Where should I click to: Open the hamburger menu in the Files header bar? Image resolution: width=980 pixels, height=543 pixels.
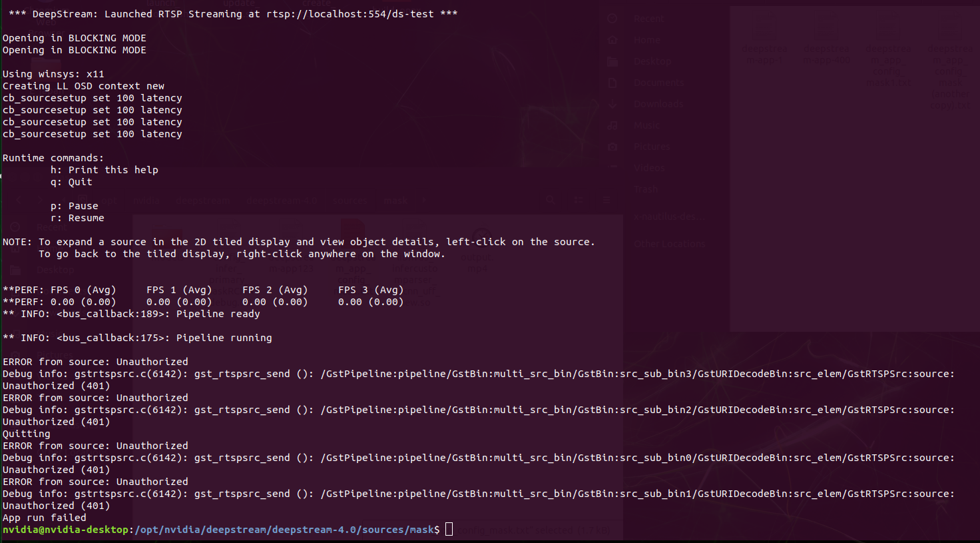pos(606,200)
